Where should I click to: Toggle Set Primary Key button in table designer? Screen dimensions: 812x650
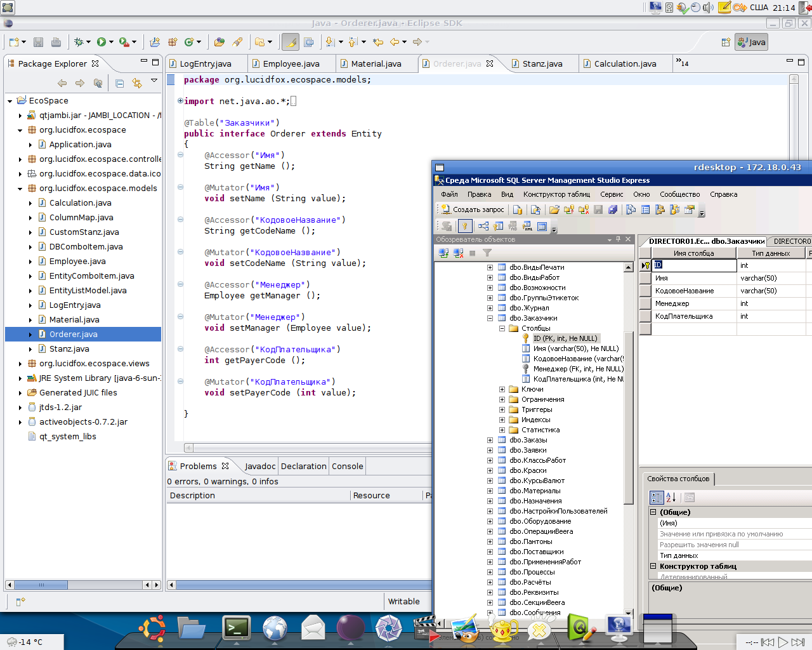[465, 226]
